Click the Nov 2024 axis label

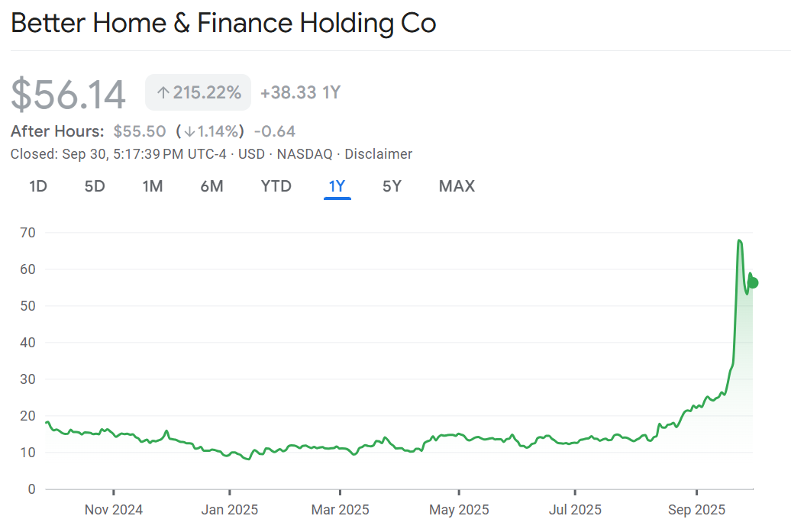click(x=114, y=509)
